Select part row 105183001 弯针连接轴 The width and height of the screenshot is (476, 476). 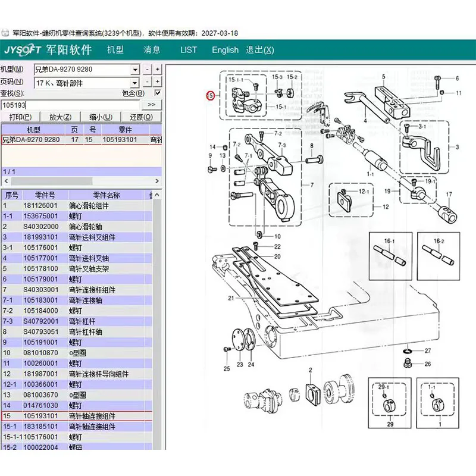click(x=77, y=300)
